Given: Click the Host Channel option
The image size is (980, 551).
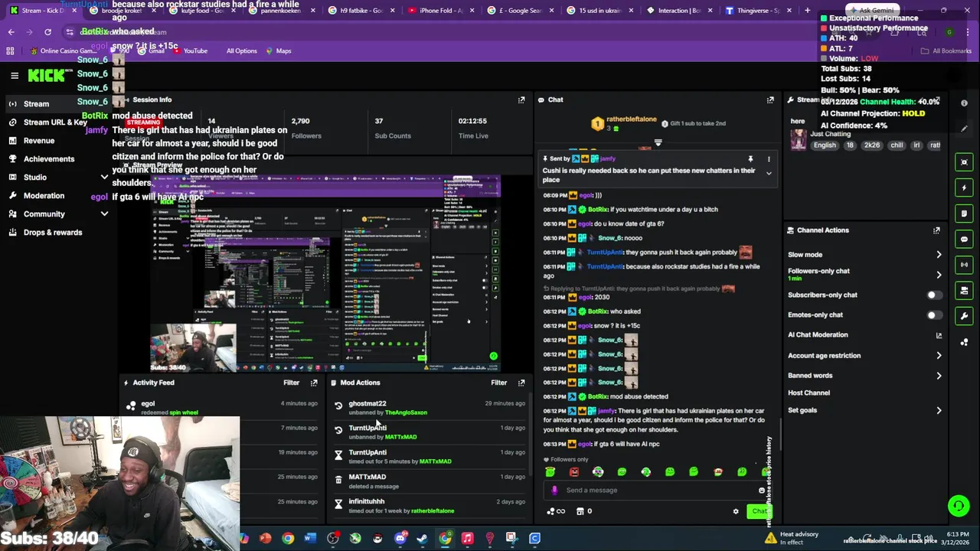Looking at the screenshot, I should [808, 393].
